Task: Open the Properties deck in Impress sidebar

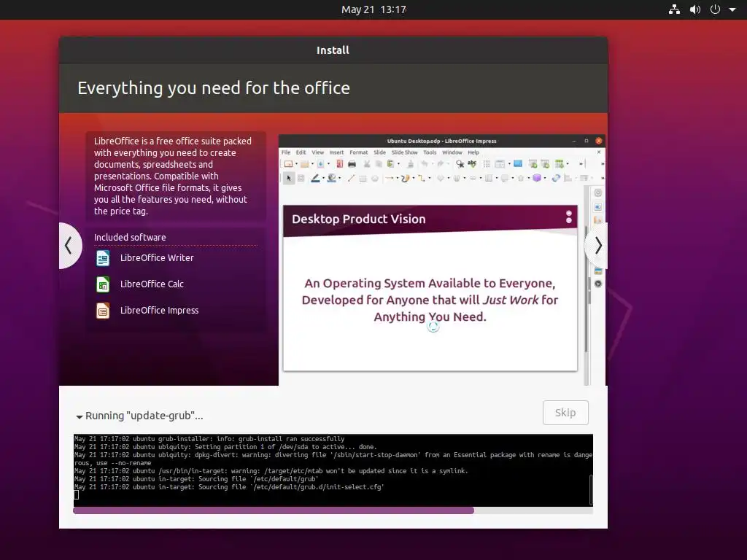Action: pos(598,206)
